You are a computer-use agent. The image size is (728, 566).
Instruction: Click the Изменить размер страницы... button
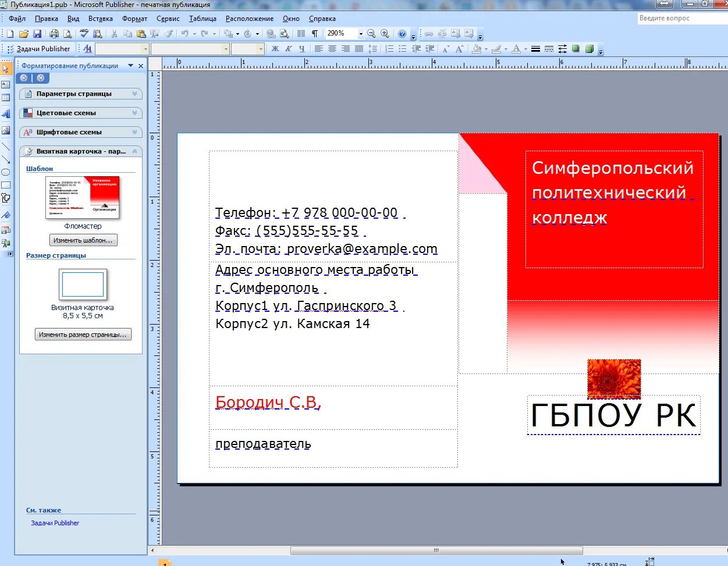click(83, 334)
